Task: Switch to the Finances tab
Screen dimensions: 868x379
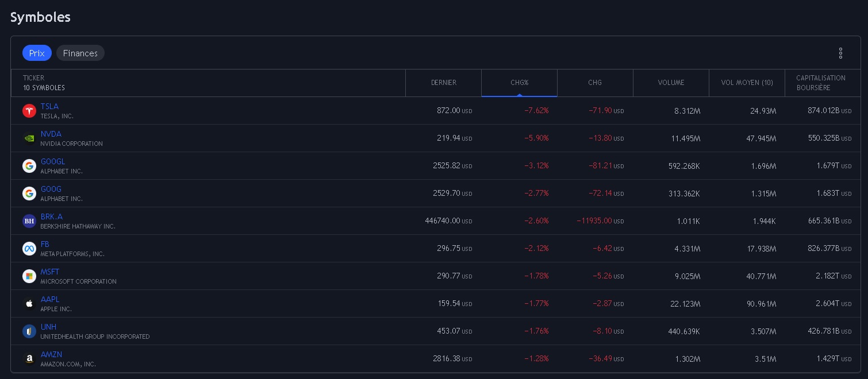Action: (80, 53)
